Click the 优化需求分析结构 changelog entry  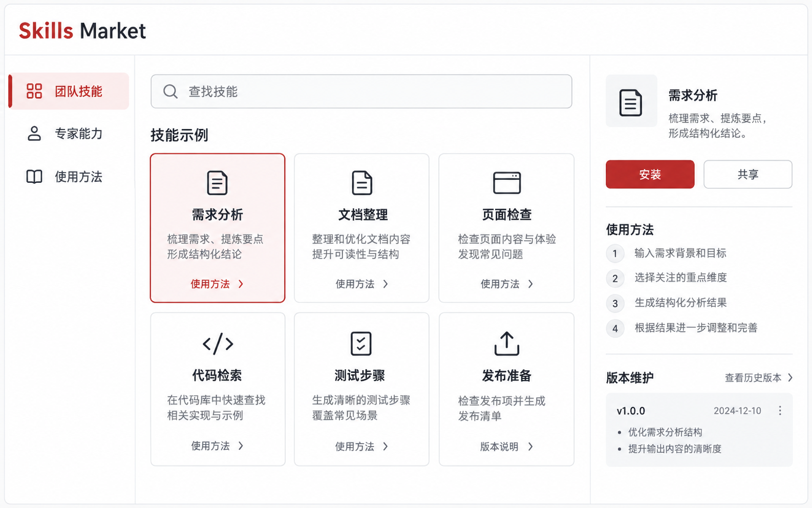(x=665, y=433)
